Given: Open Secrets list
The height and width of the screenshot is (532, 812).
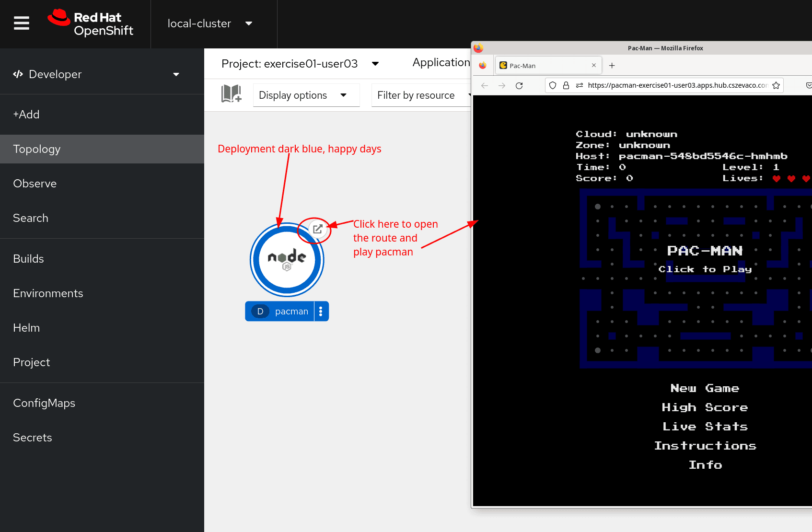Looking at the screenshot, I should click(x=102, y=438).
